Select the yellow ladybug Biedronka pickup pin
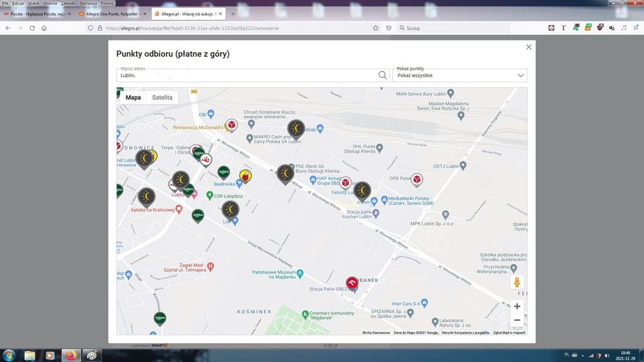644x362 pixels. (x=245, y=176)
